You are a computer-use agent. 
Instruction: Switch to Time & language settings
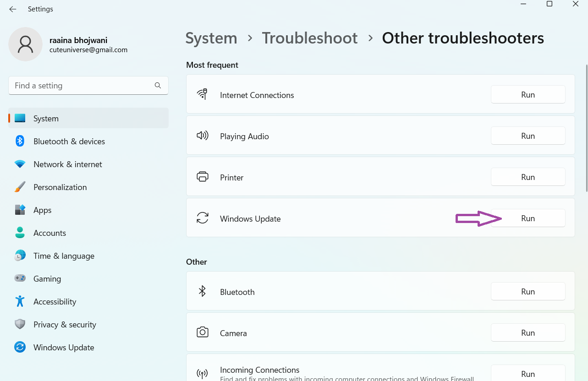(x=64, y=256)
